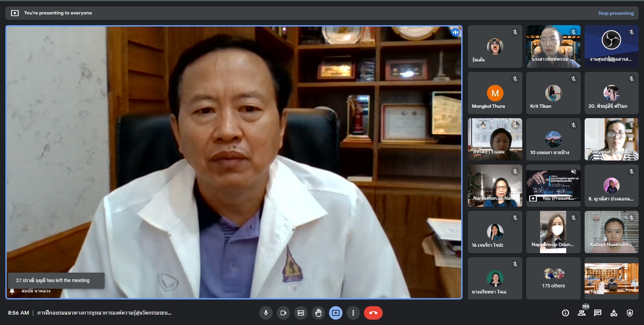Open the activities panel
The width and height of the screenshot is (644, 325).
click(614, 313)
